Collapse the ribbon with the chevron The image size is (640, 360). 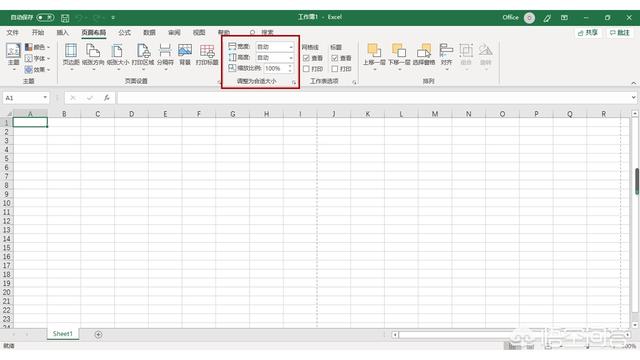(633, 83)
